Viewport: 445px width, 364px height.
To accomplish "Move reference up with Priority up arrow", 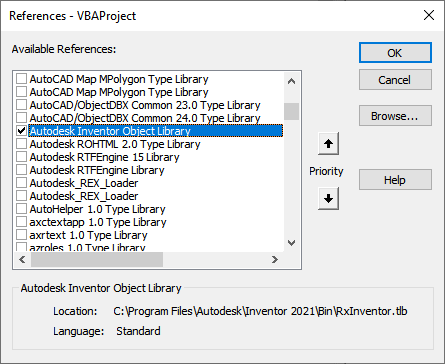I will pos(328,144).
